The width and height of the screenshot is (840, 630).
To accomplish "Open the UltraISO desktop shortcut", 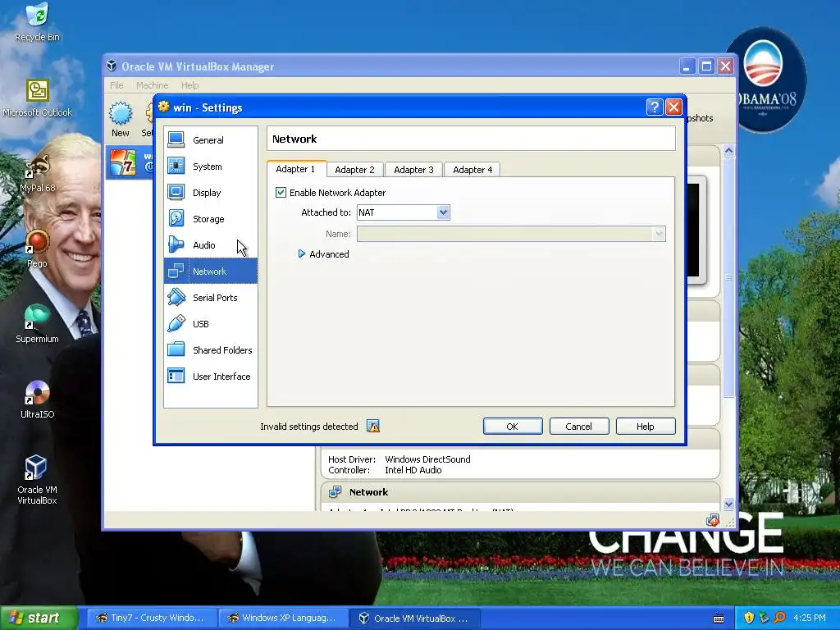I will point(37,400).
